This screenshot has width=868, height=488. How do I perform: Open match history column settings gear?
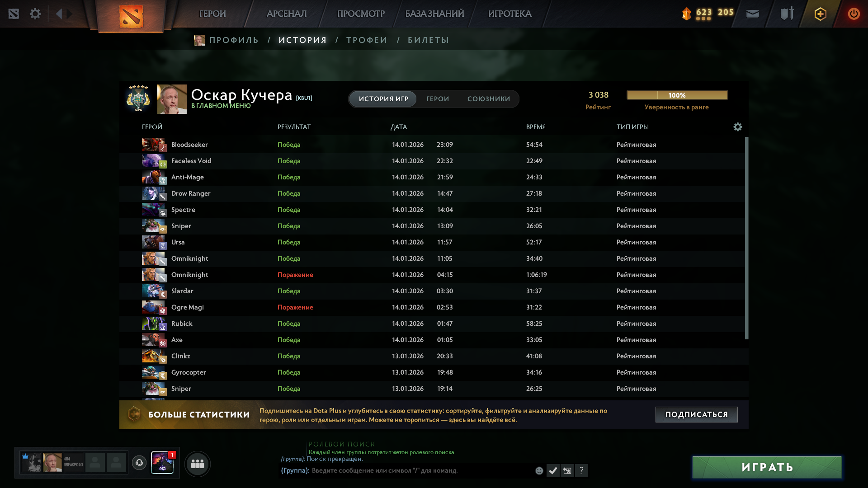pos(737,127)
